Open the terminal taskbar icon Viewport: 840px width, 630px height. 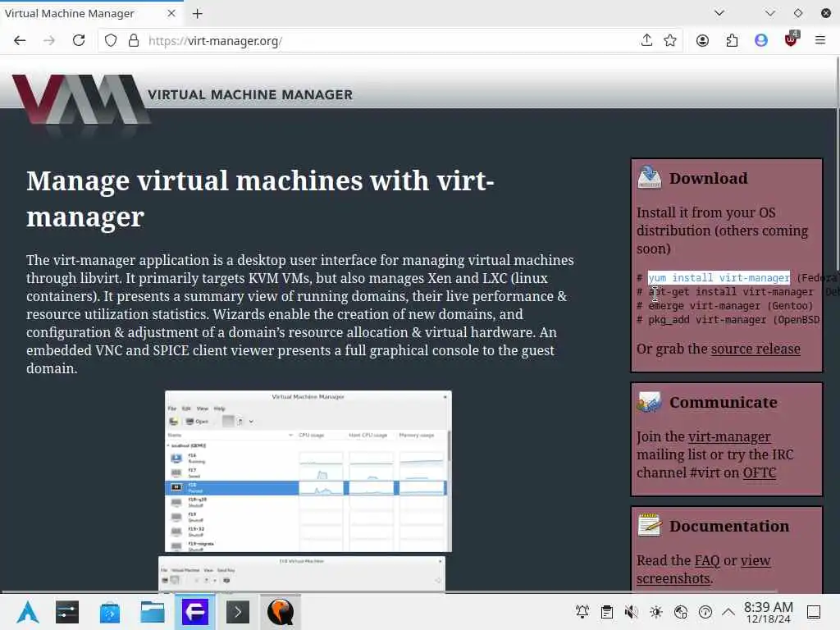tap(237, 612)
